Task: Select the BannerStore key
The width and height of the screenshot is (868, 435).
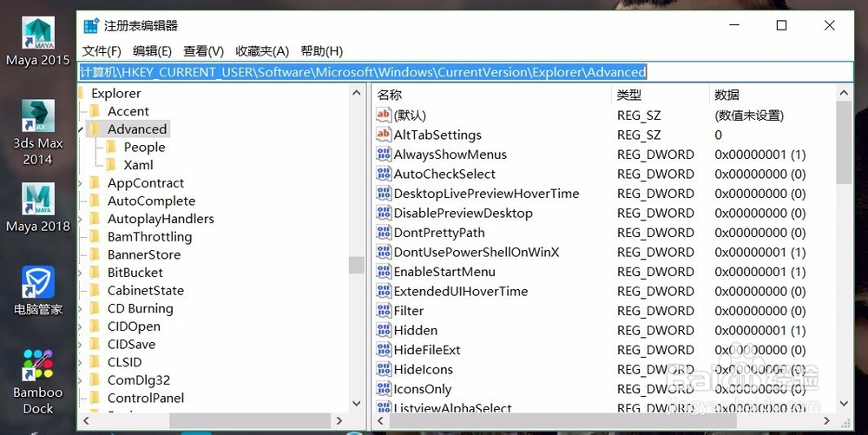Action: coord(144,254)
